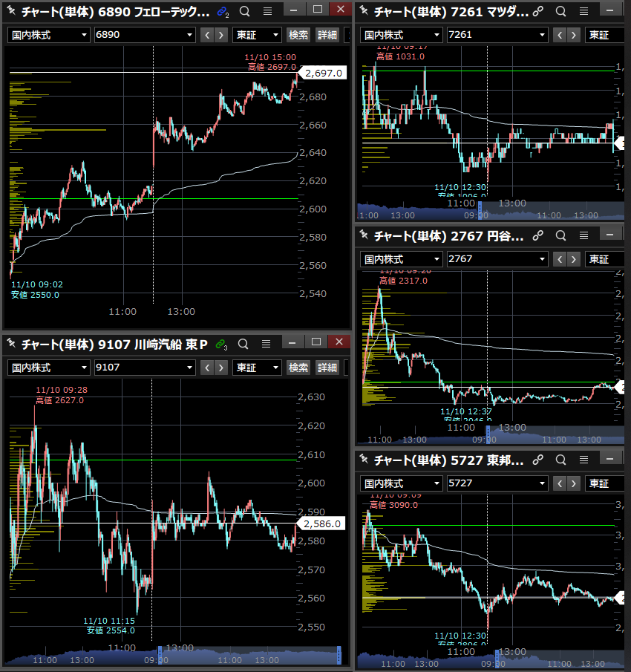This screenshot has height=672, width=631.
Task: Click the link icon in 2767 円谷 chart
Action: tap(538, 235)
